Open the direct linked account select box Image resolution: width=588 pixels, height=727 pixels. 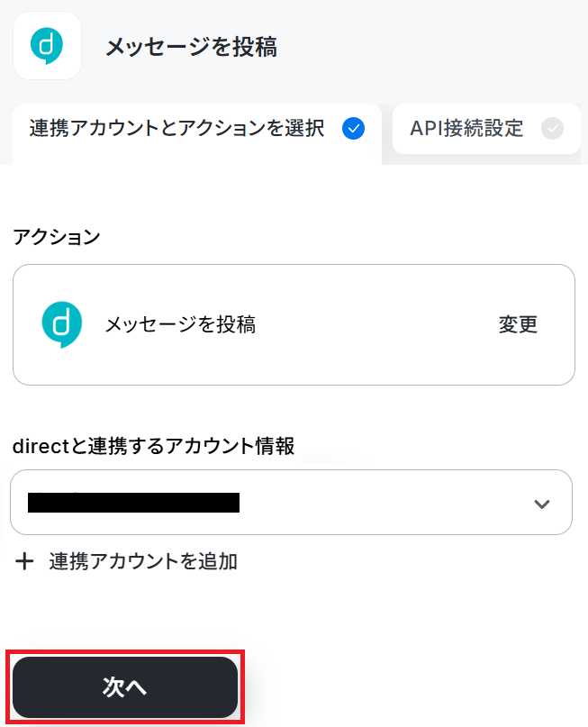point(291,502)
